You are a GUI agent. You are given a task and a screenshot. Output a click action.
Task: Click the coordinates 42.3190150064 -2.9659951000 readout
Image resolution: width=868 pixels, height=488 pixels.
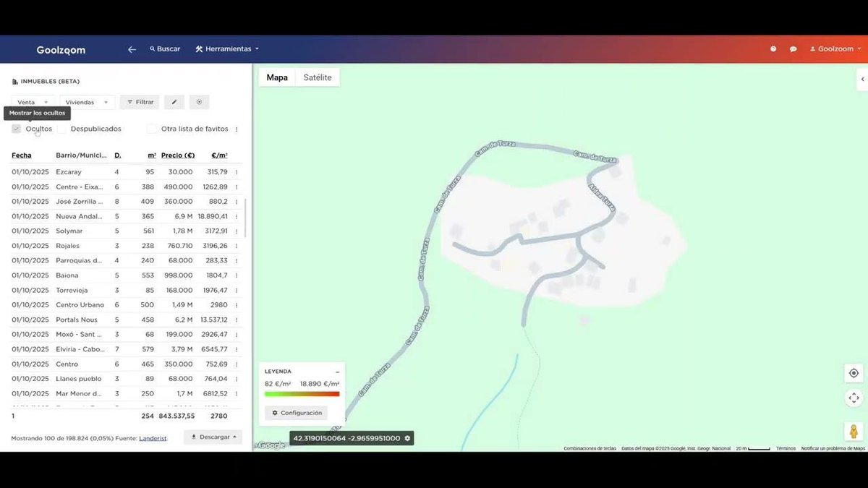point(346,438)
